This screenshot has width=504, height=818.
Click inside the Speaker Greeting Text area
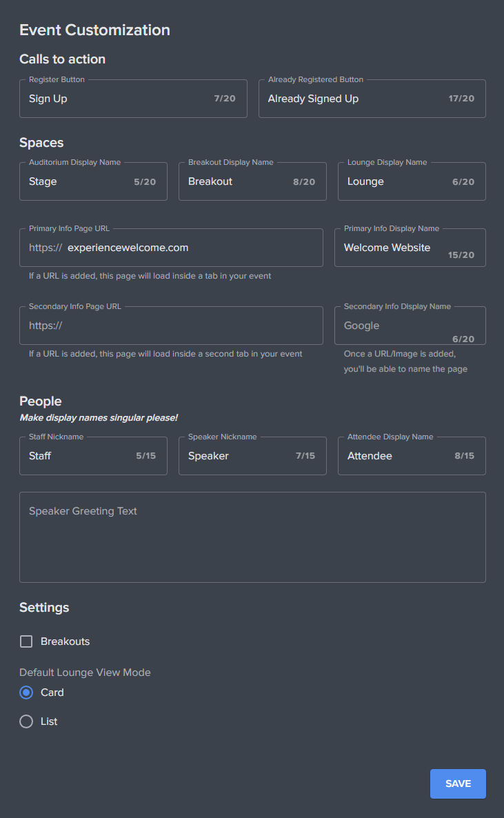252,537
